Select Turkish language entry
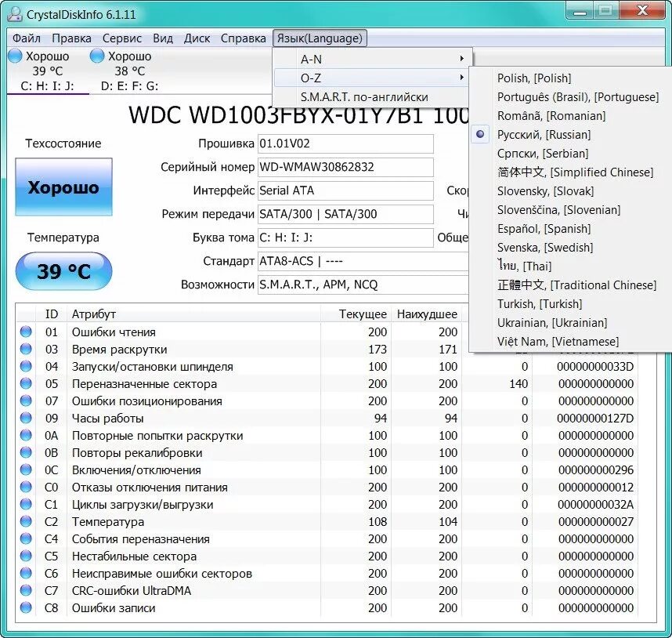 pyautogui.click(x=570, y=303)
